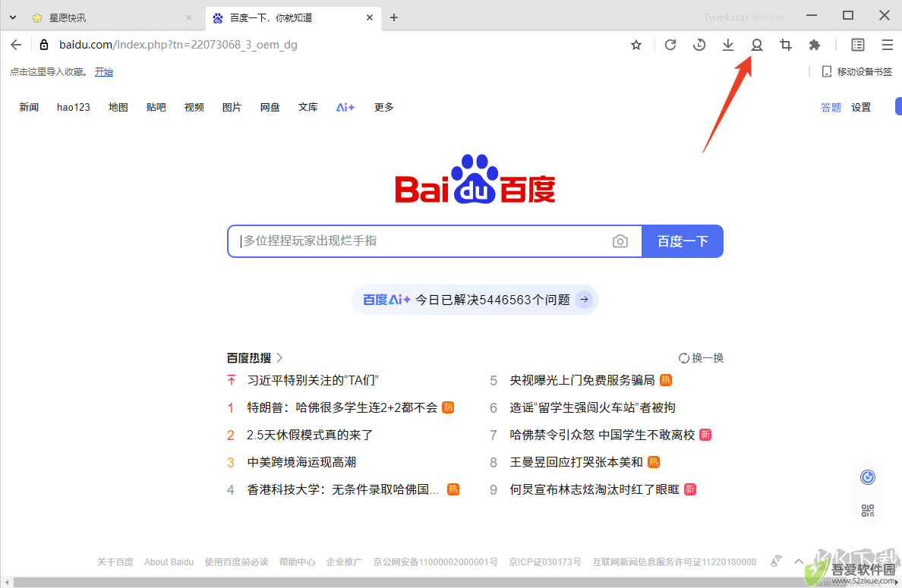Click the site security padlock icon

pyautogui.click(x=44, y=45)
